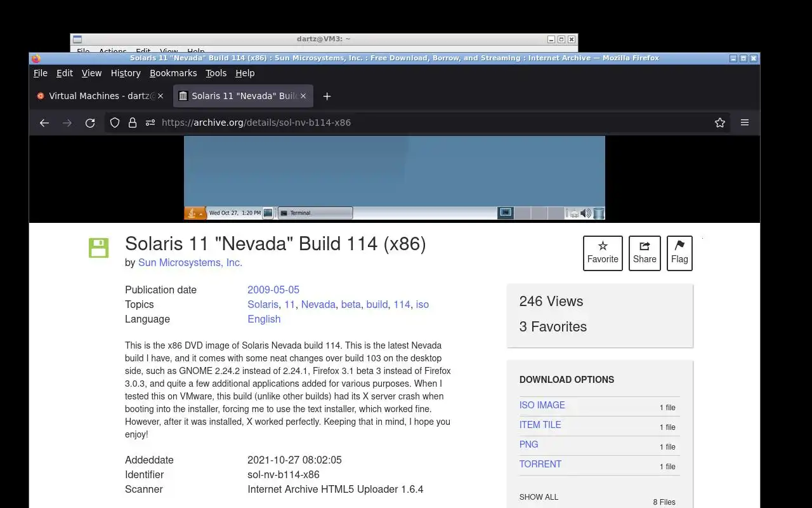Open the terminal window menu icon
The width and height of the screenshot is (812, 508).
coord(77,39)
